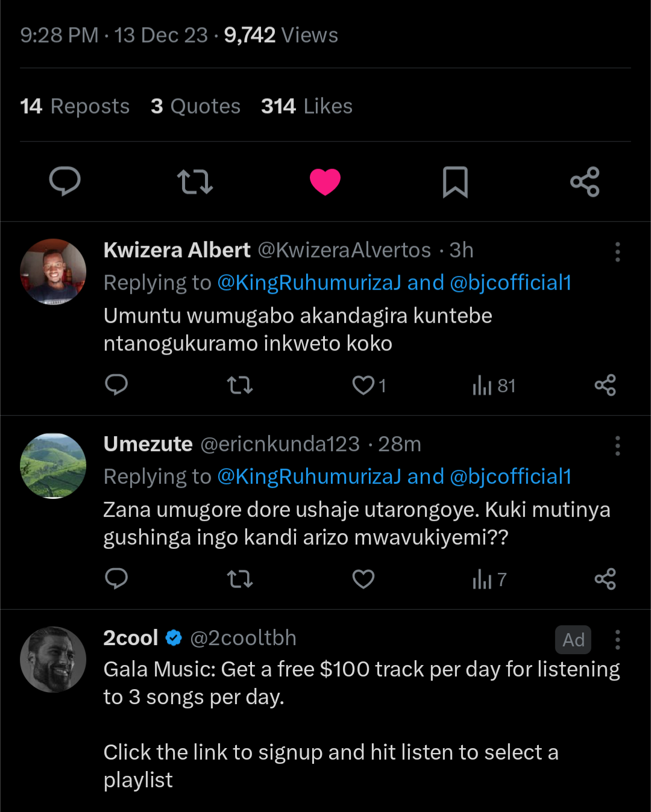Share the main post

tap(585, 182)
